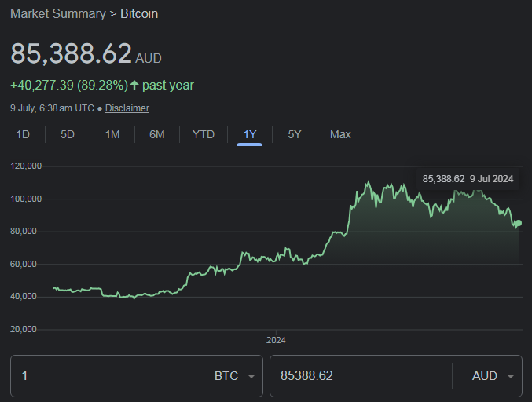Image resolution: width=532 pixels, height=402 pixels.
Task: Open the Disclaimer link
Action: coord(127,108)
